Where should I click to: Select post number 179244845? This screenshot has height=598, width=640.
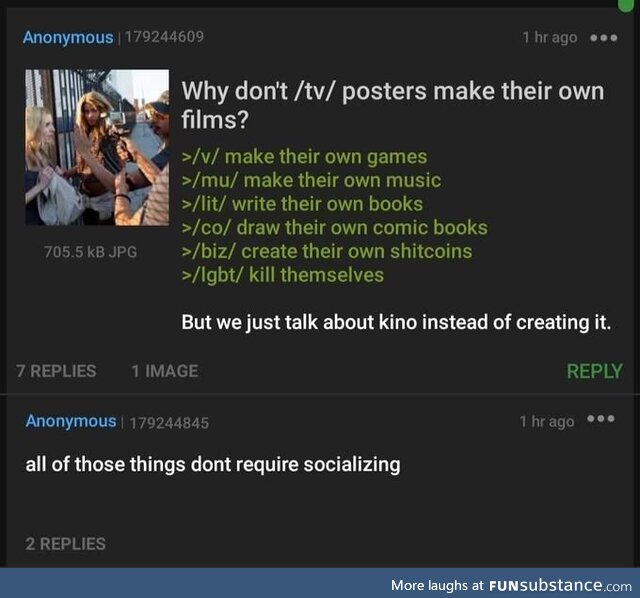[x=169, y=423]
